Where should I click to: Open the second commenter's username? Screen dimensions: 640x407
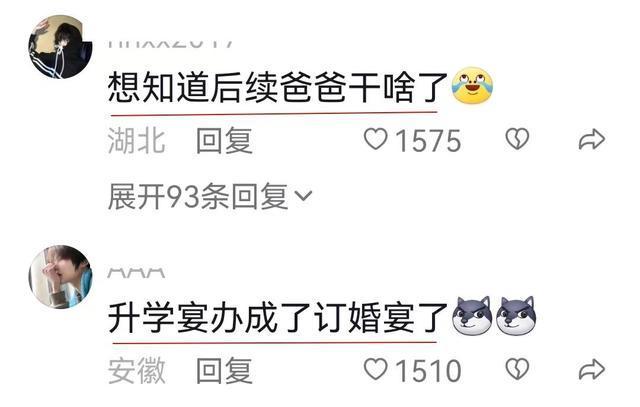pos(136,273)
